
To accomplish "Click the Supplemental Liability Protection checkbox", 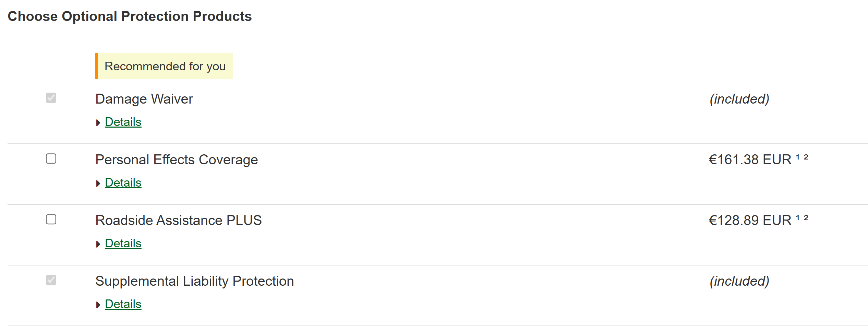I will tap(51, 280).
